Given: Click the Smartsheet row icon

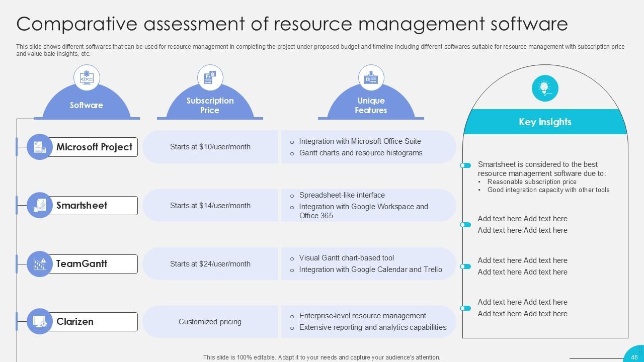Looking at the screenshot, I should (x=40, y=205).
